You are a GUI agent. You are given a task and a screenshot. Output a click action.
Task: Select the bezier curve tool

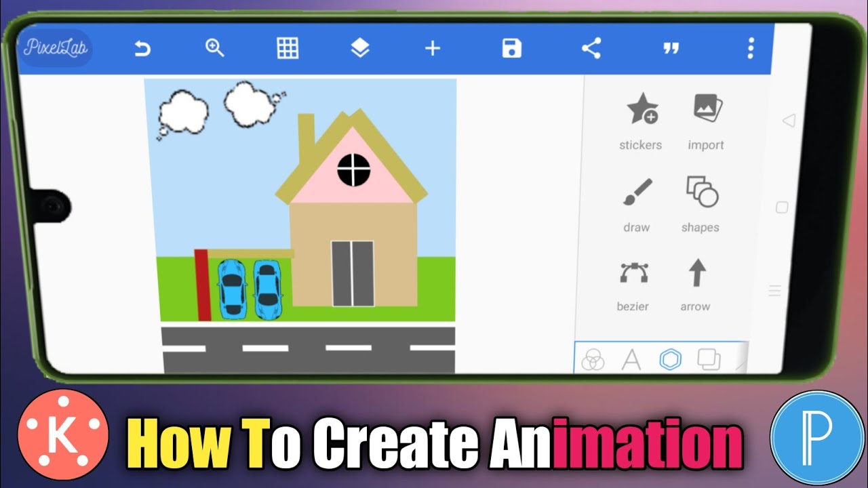coord(633,285)
